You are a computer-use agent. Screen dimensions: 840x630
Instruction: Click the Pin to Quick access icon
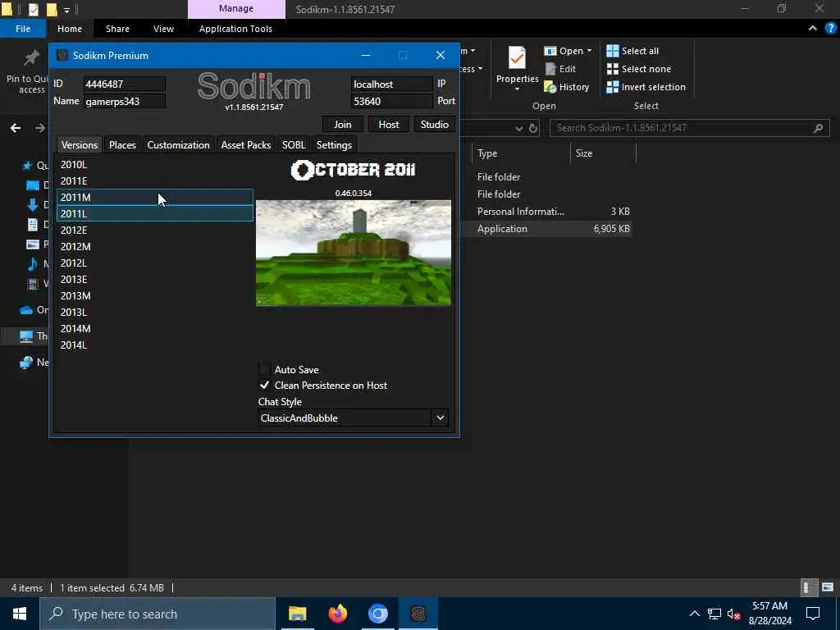click(30, 57)
